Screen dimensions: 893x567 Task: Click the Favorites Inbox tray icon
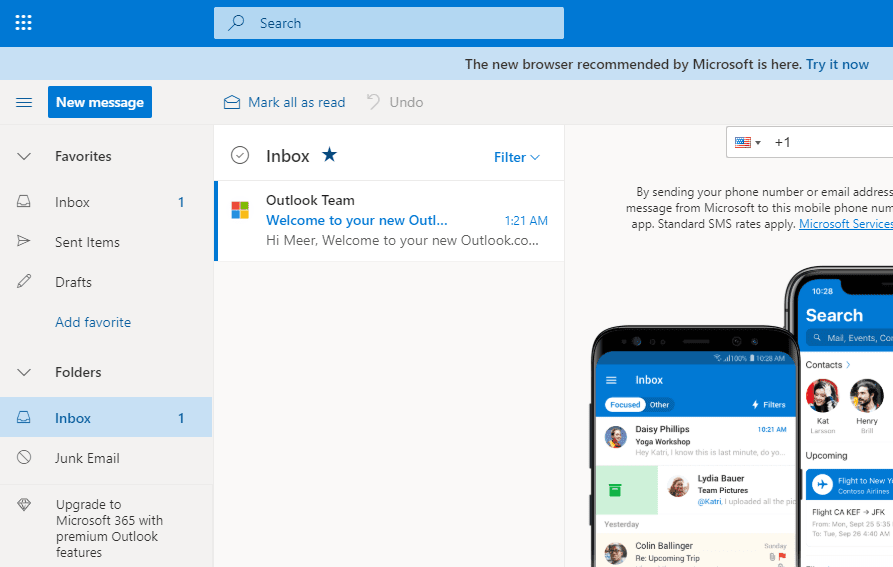click(x=23, y=202)
